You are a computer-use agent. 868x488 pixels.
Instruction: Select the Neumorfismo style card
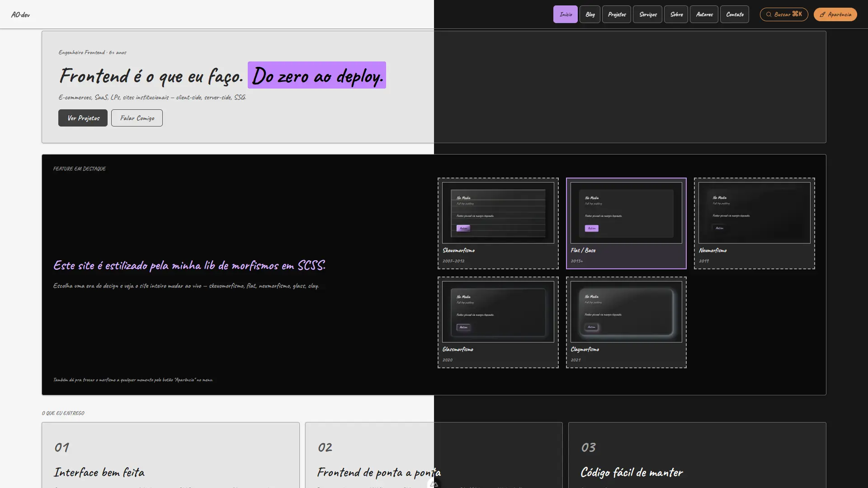[755, 223]
